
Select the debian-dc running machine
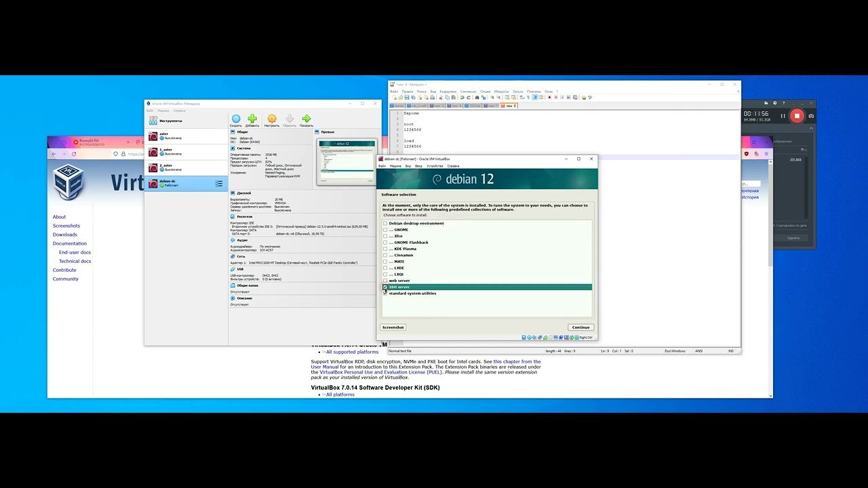[x=186, y=183]
